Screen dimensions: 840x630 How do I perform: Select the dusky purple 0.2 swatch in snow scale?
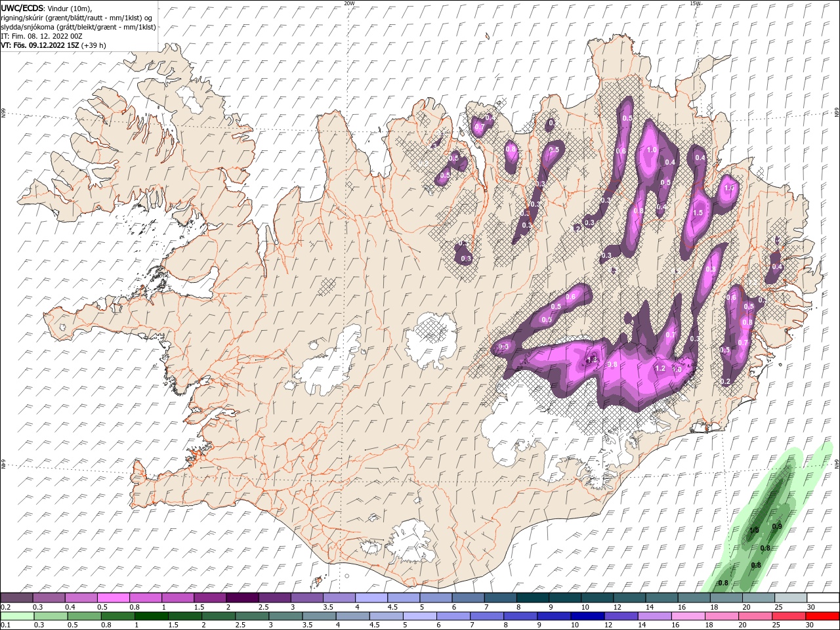click(x=16, y=598)
